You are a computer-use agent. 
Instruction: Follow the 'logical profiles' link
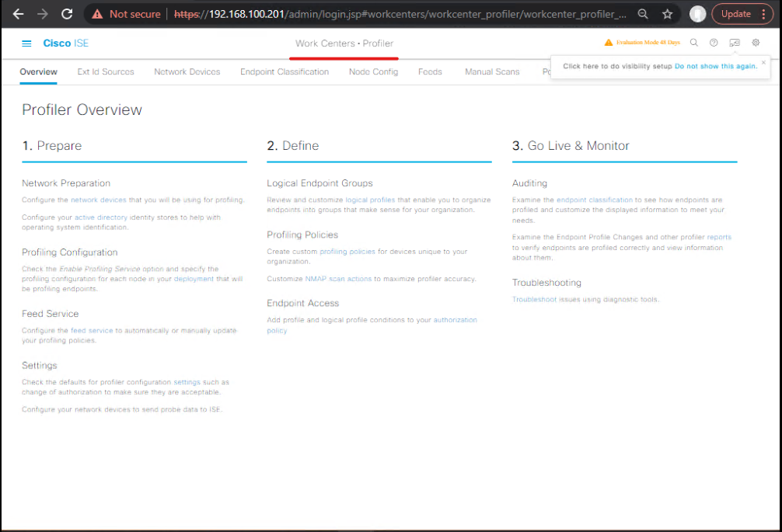point(370,200)
